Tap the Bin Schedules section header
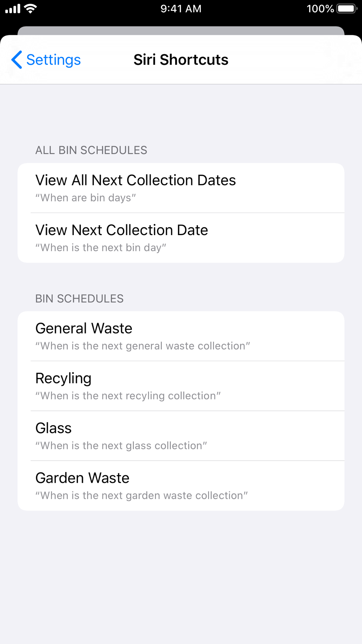The width and height of the screenshot is (362, 644). [x=79, y=298]
